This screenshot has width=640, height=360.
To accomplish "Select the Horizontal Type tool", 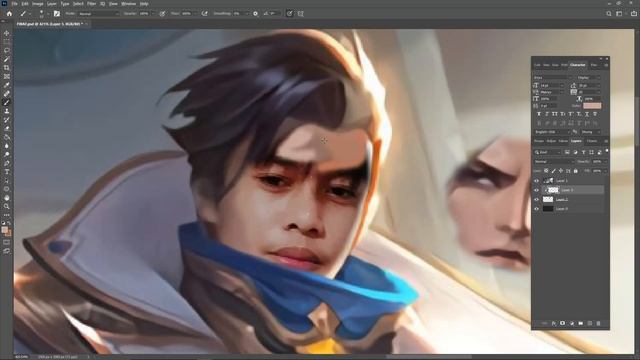I will [x=7, y=172].
